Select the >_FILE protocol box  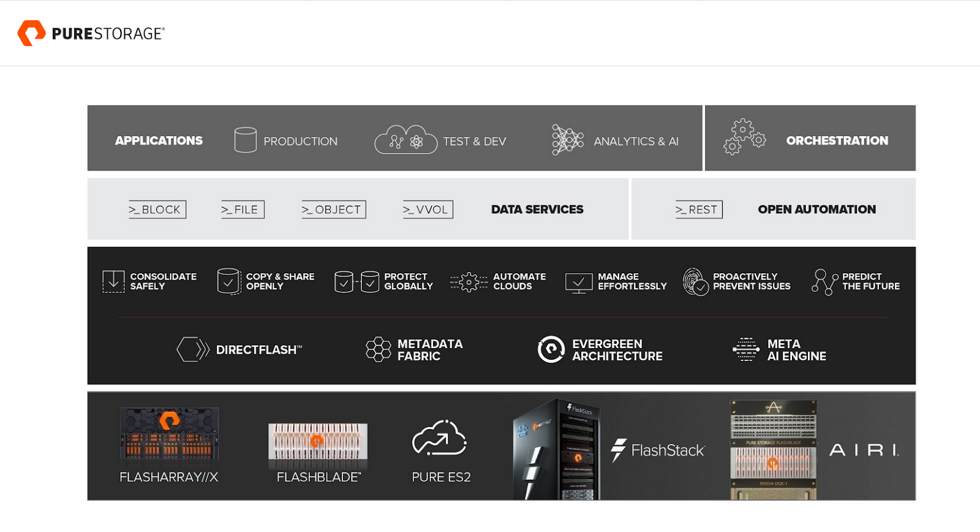[x=243, y=210]
